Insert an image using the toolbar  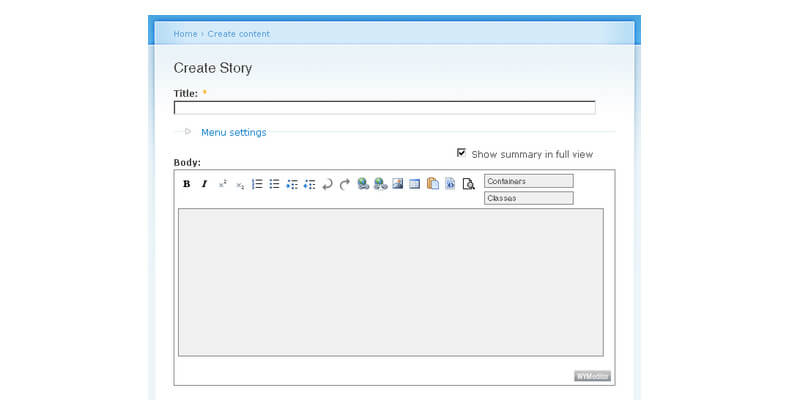click(397, 184)
